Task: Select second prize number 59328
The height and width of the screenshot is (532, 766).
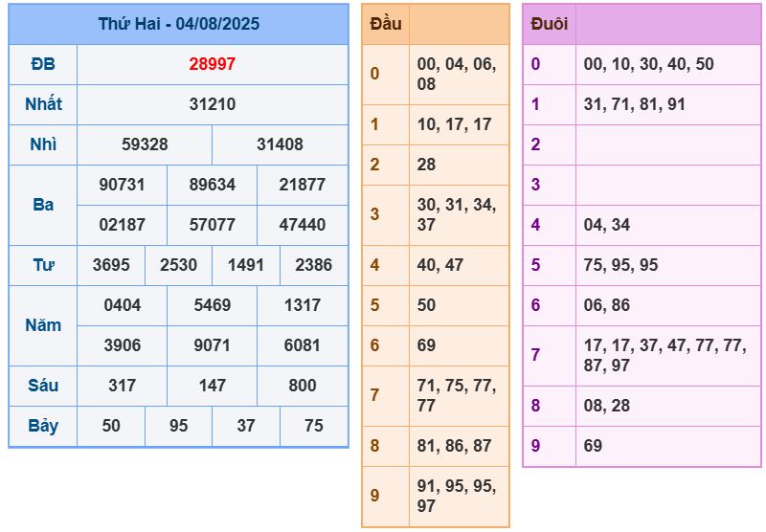Action: [x=145, y=144]
